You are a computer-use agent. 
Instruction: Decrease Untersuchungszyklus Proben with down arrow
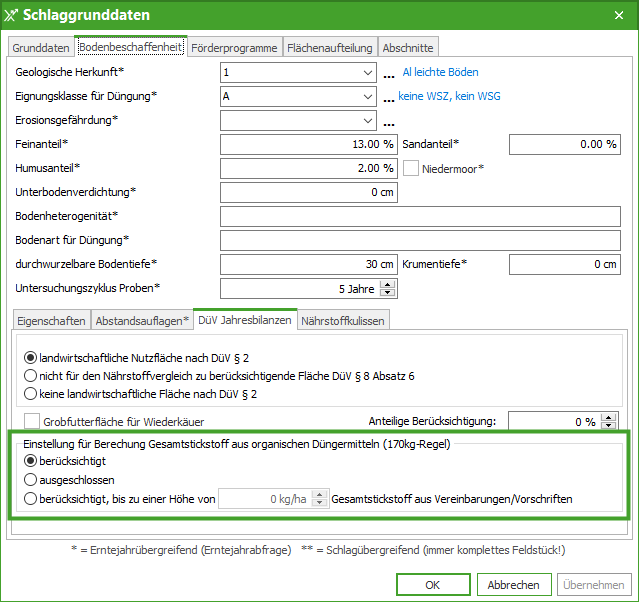pyautogui.click(x=388, y=293)
